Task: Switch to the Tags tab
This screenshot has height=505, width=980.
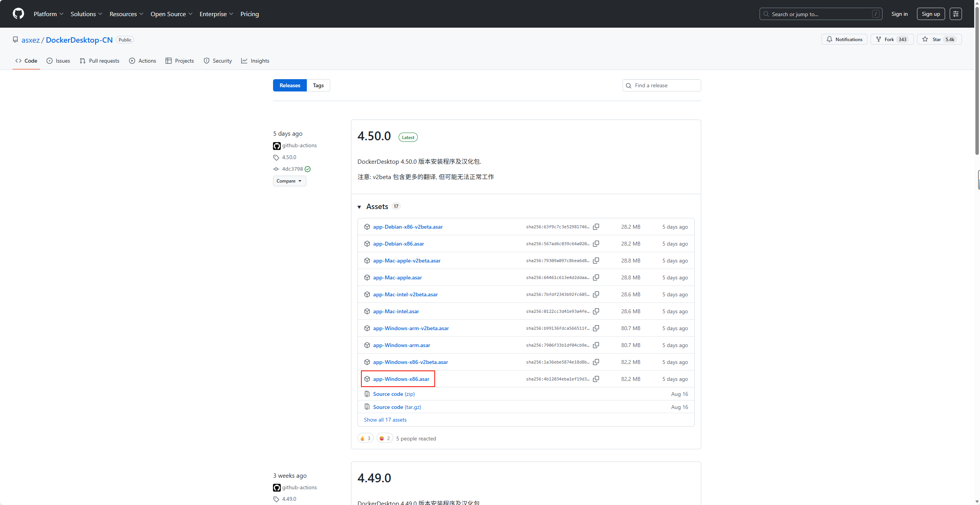Action: [318, 85]
